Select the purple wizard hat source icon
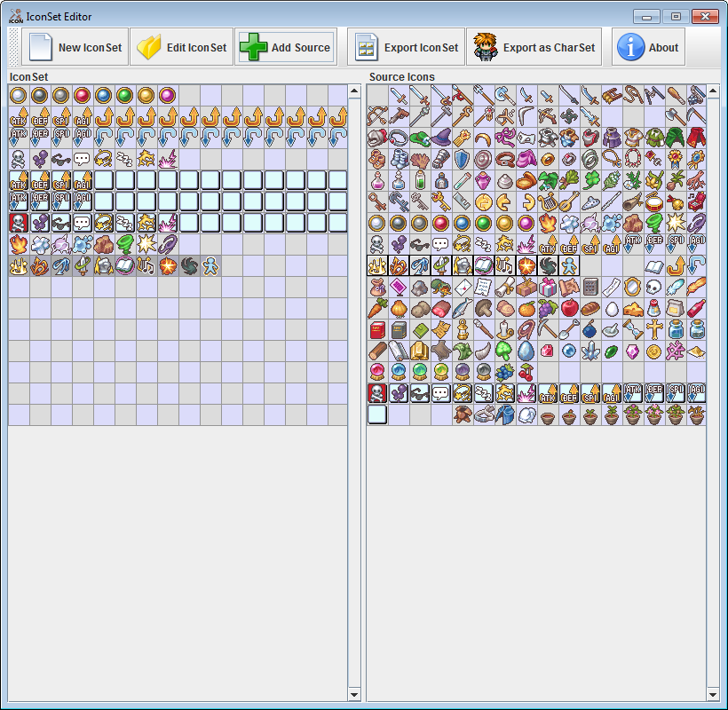The image size is (728, 710). [x=441, y=138]
